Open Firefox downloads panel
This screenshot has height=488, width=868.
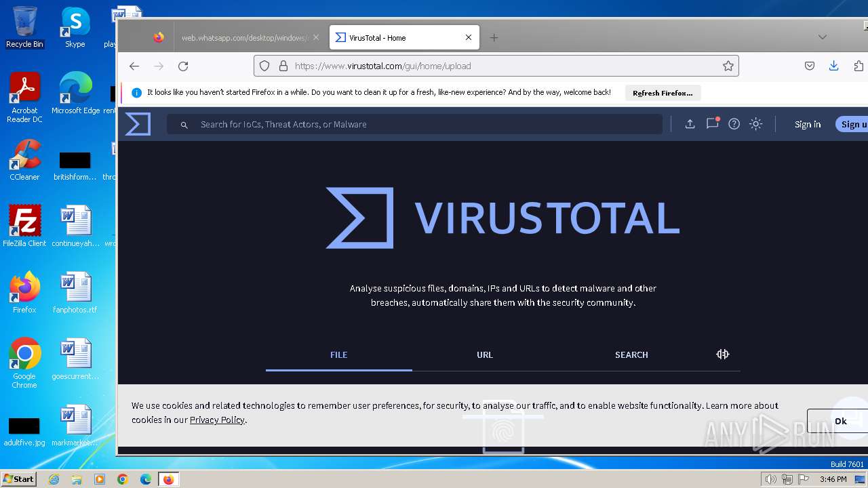[833, 66]
